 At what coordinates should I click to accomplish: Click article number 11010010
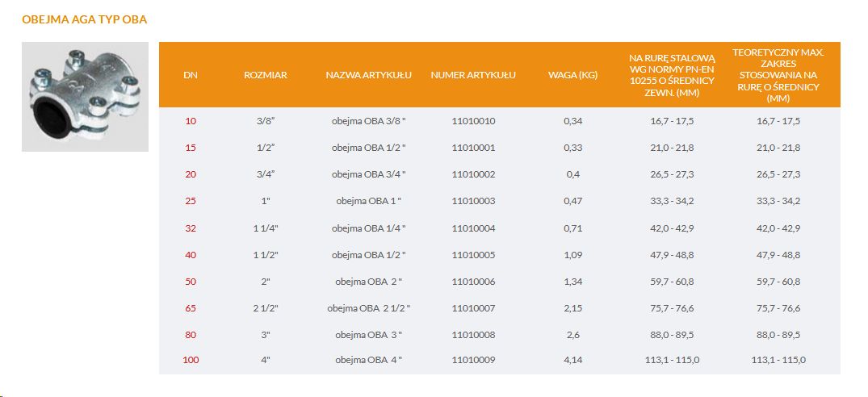(473, 121)
